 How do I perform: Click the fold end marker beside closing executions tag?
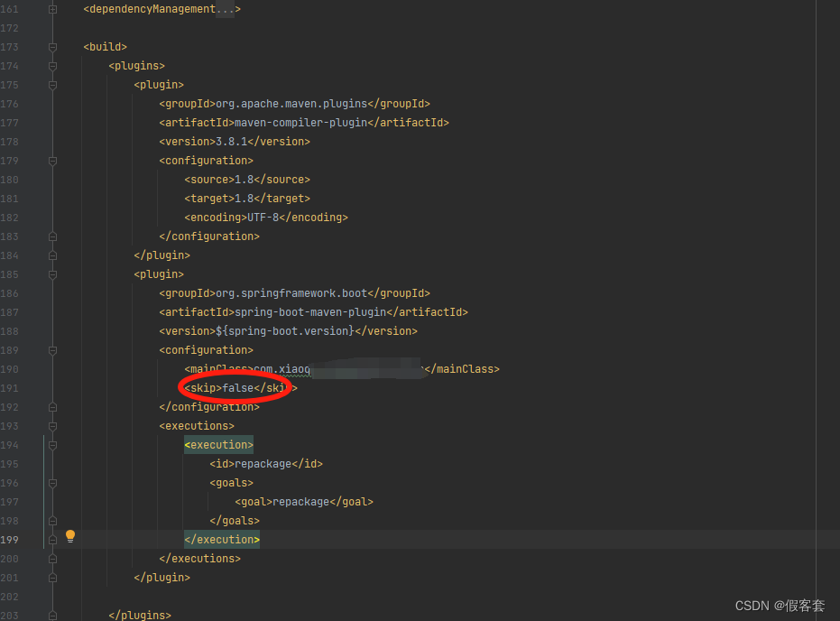(51, 558)
